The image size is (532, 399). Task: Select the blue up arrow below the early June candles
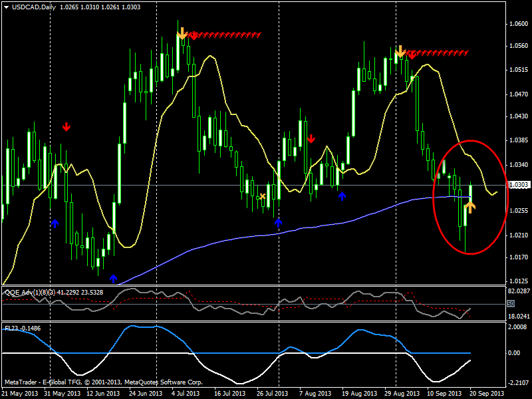click(55, 223)
